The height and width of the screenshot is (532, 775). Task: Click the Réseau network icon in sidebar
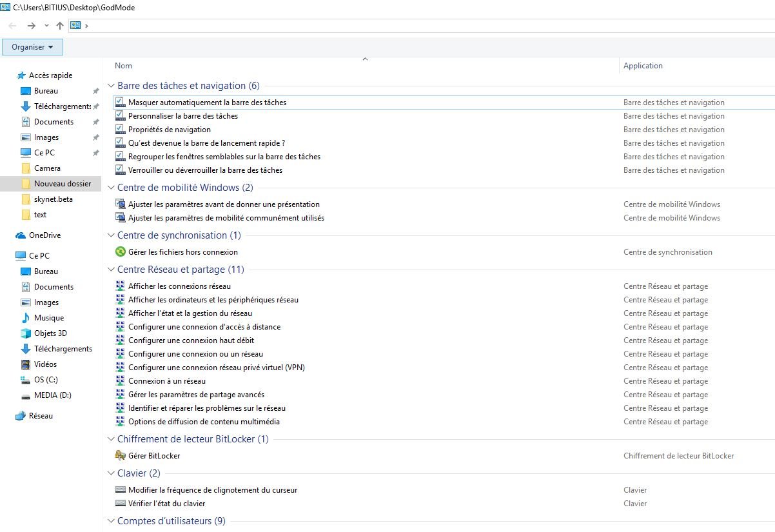click(21, 416)
